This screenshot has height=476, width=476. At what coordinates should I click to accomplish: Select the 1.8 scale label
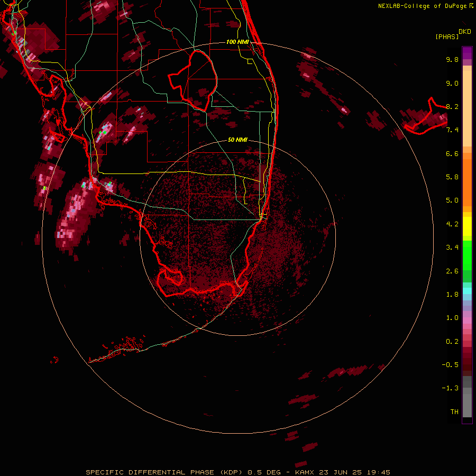click(x=452, y=295)
